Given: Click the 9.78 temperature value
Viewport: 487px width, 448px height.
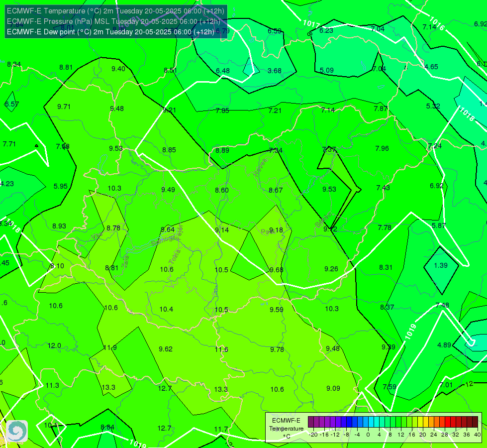Looking at the screenshot, I should pos(277,349).
